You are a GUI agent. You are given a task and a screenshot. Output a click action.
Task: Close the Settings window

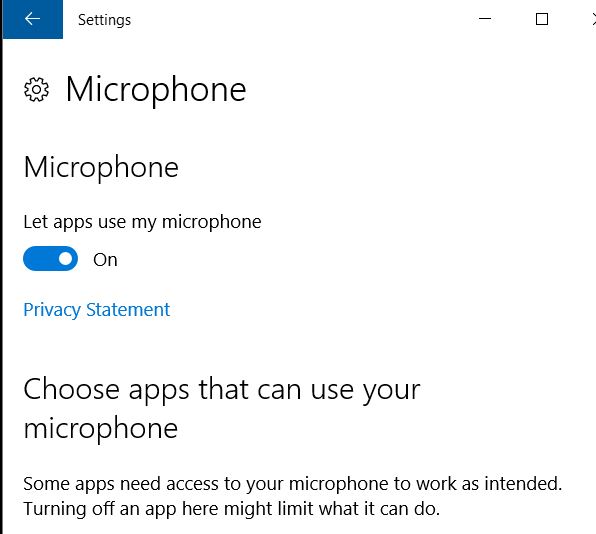coord(593,19)
